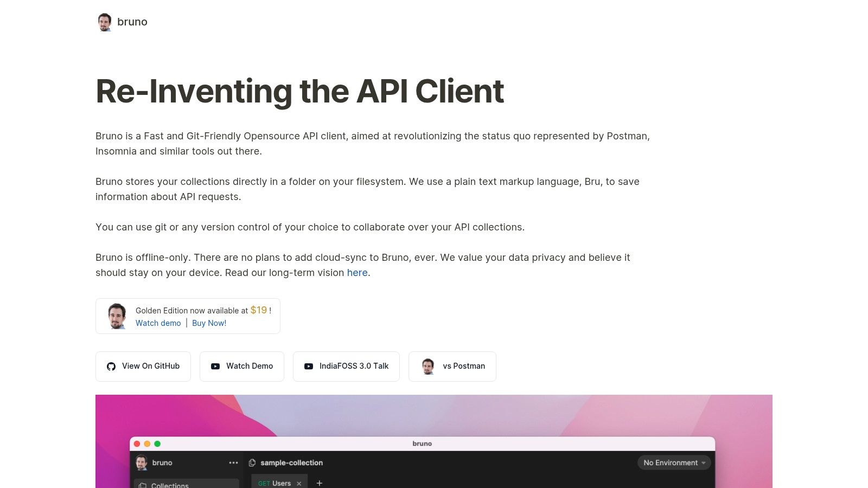Click the YouTube icon on IndiaFOSS 3.0 Talk
The height and width of the screenshot is (488, 868).
[x=309, y=366]
